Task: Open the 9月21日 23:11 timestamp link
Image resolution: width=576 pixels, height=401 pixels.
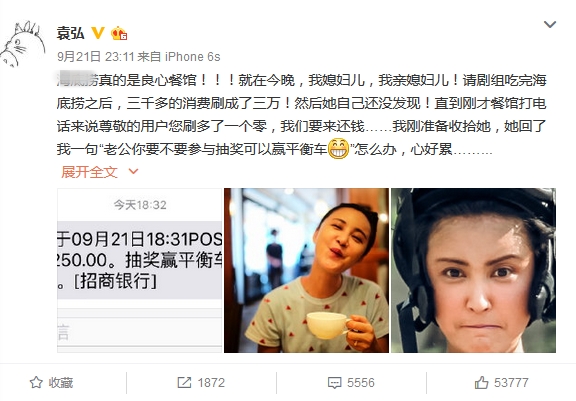Action: point(96,57)
